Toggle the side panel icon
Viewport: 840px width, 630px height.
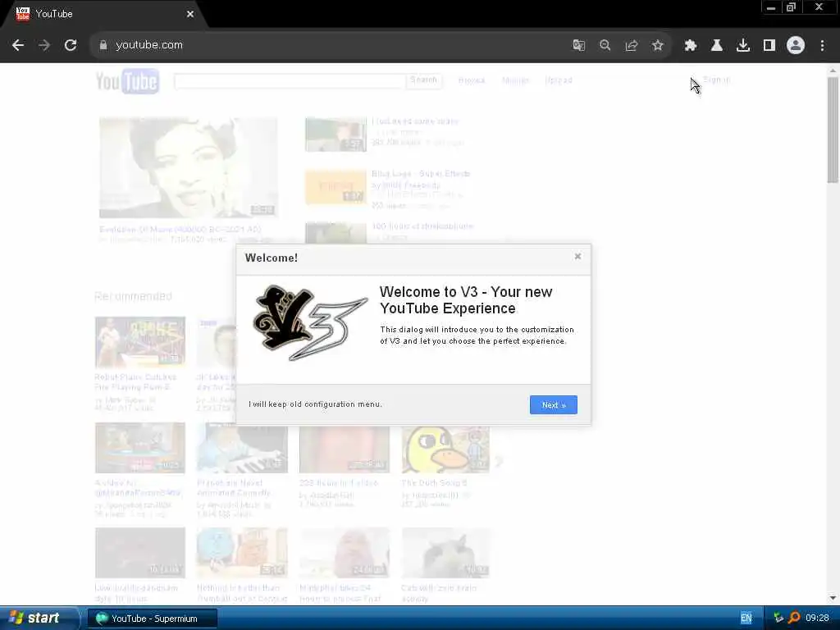click(x=769, y=46)
